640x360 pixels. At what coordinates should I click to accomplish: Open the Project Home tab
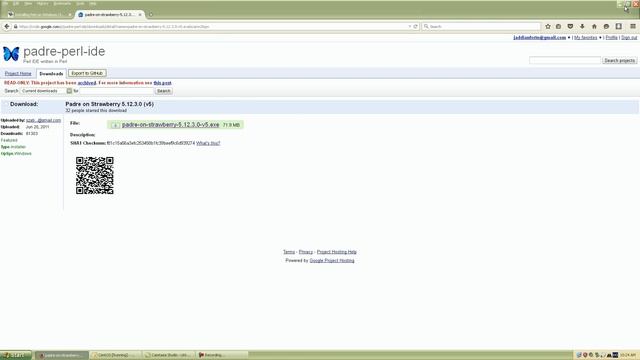[18, 73]
